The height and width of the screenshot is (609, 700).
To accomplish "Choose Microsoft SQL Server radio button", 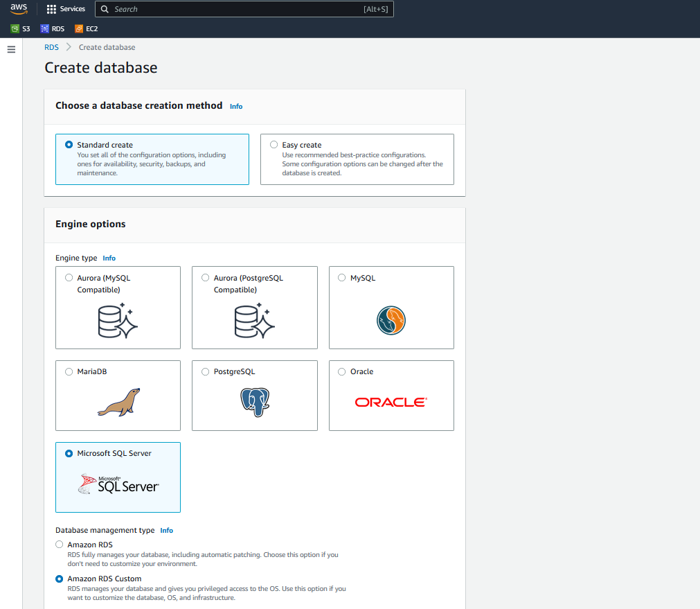I will 69,453.
